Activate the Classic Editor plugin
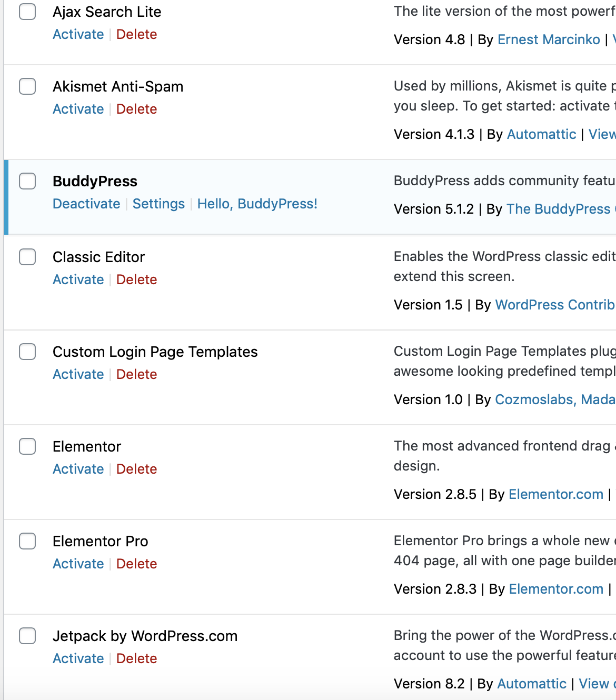Viewport: 616px width, 700px height. click(78, 279)
